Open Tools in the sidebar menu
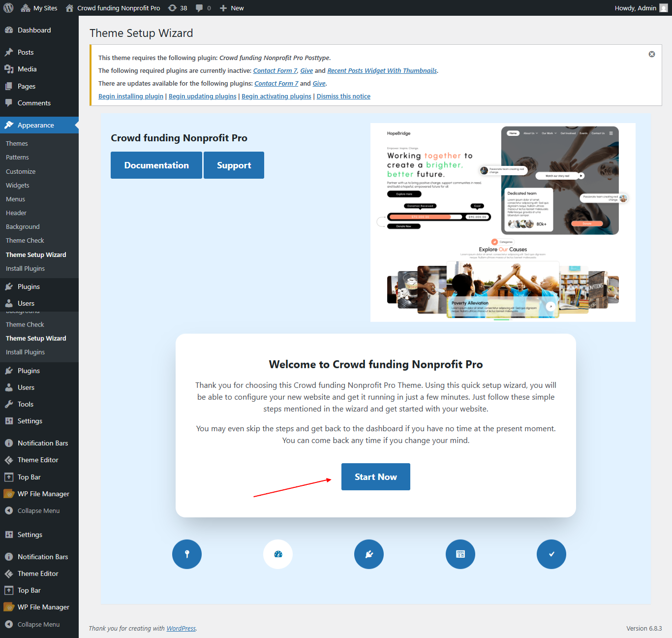This screenshot has height=638, width=672. [26, 404]
